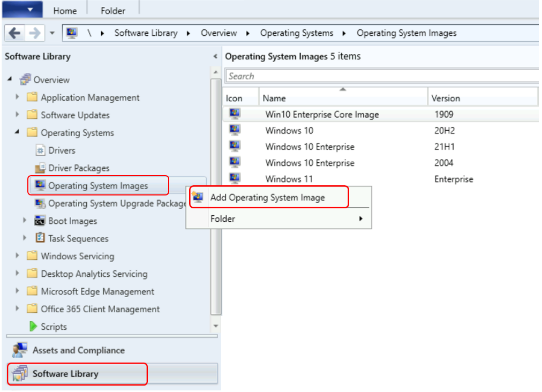The width and height of the screenshot is (542, 392).
Task: Open the Folder submenu in context menu
Action: [278, 218]
